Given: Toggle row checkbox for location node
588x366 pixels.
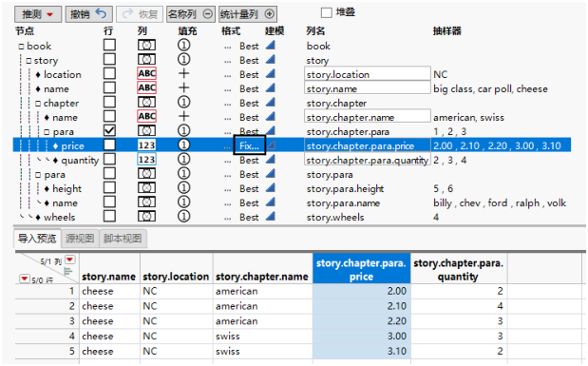Looking at the screenshot, I should pos(109,73).
